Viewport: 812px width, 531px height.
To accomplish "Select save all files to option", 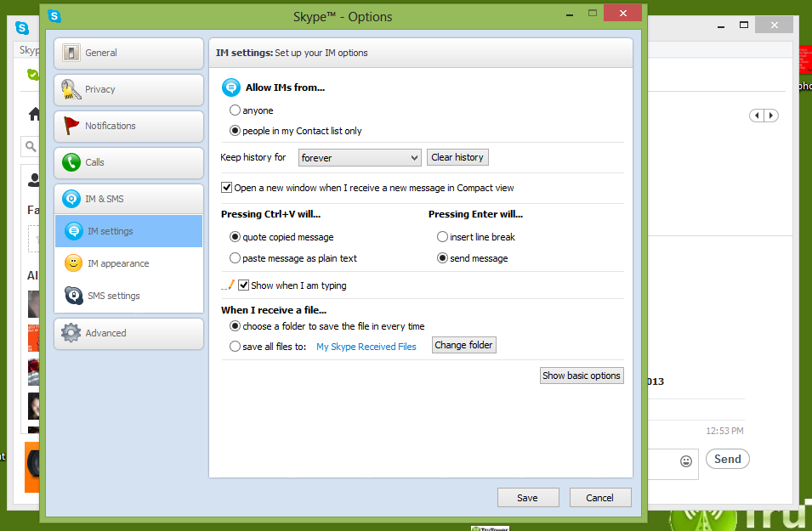I will pos(268,347).
